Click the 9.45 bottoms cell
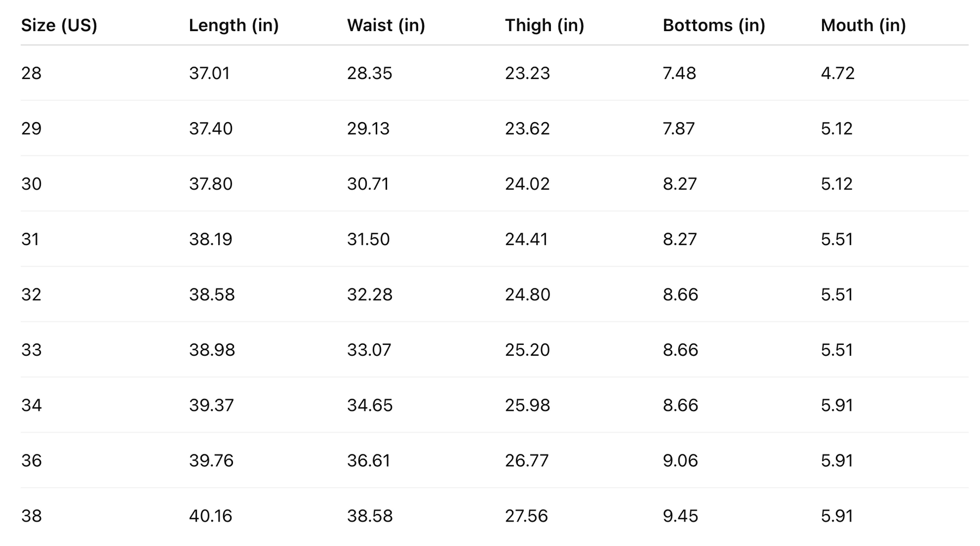The height and width of the screenshot is (546, 980). tap(680, 516)
